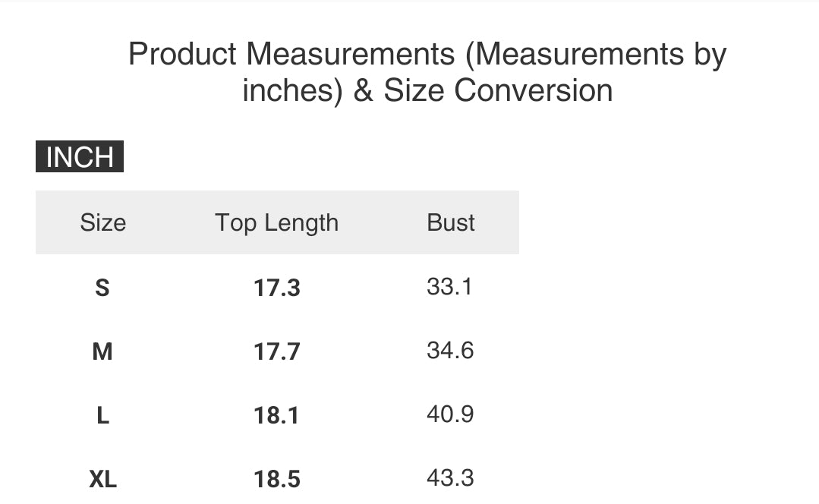Screen dimensions: 819x504
Task: Click the 34.6 bust value
Action: pyautogui.click(x=450, y=351)
